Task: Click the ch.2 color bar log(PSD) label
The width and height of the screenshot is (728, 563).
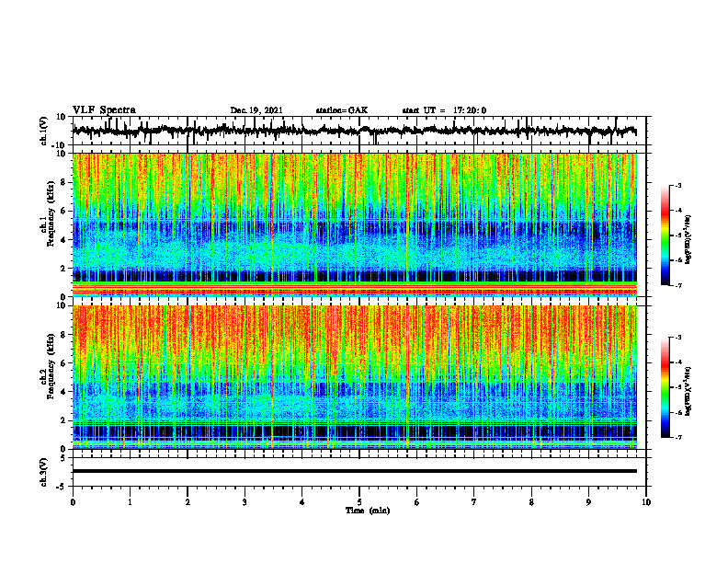Action: tap(688, 391)
